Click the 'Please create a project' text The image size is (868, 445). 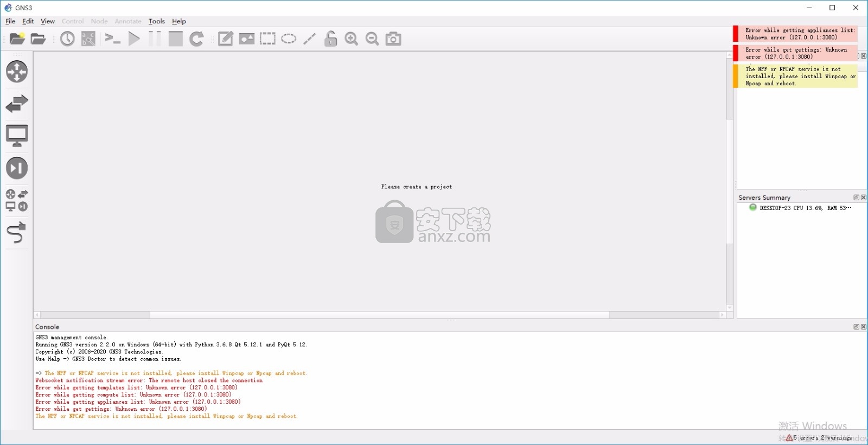click(x=417, y=187)
